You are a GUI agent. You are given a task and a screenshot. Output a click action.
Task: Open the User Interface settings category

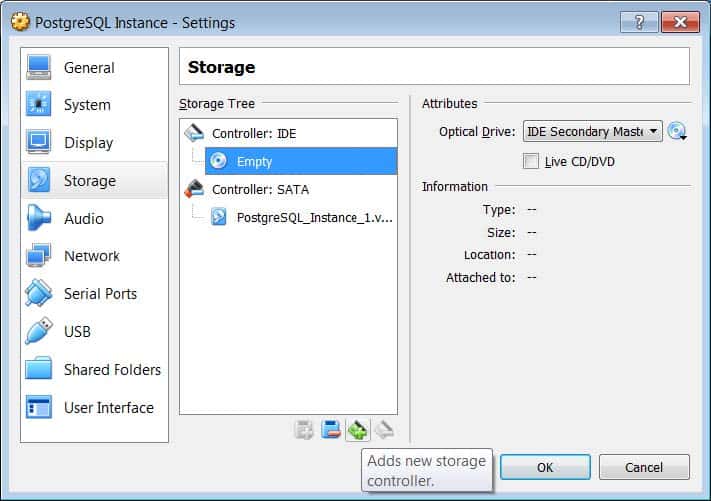(x=95, y=407)
